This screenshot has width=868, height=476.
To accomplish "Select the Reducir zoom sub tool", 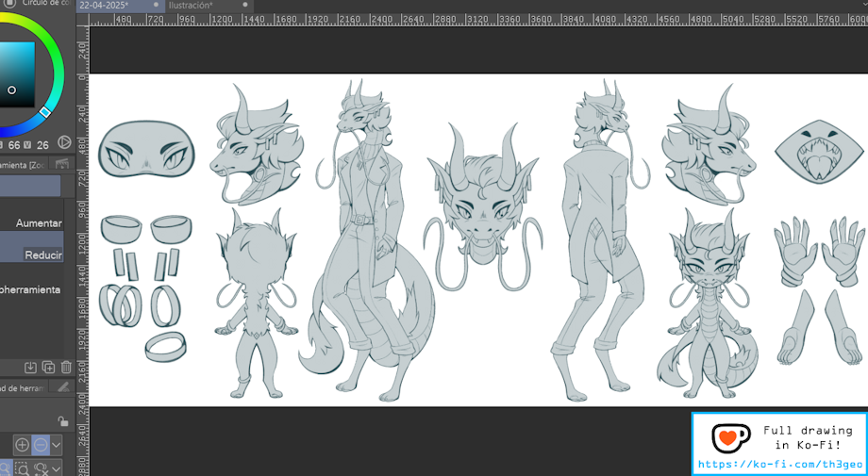I will 42,254.
